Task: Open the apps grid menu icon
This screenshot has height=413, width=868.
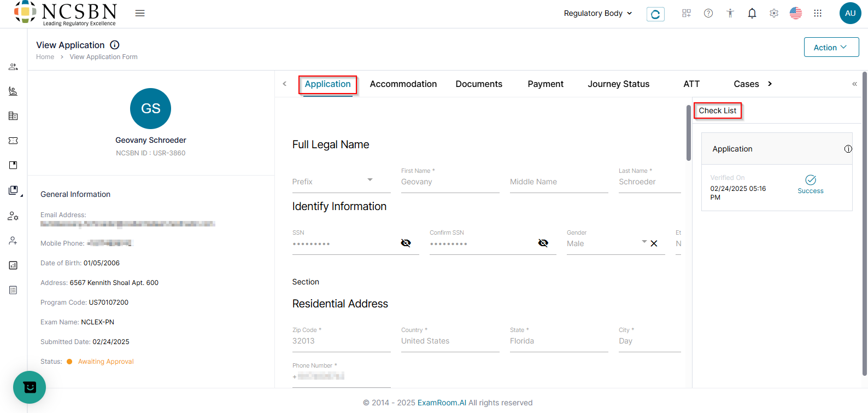Action: click(x=818, y=13)
